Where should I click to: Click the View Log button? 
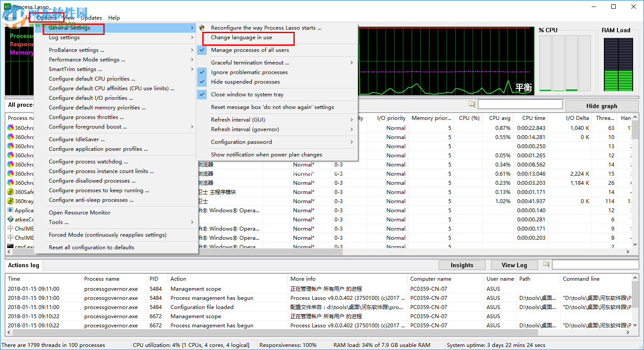click(x=514, y=265)
